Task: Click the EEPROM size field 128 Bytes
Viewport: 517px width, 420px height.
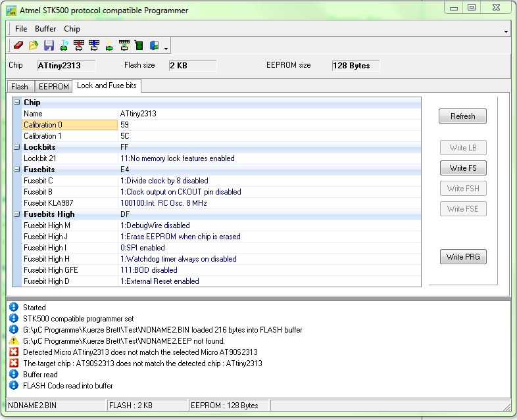Action: coord(356,66)
